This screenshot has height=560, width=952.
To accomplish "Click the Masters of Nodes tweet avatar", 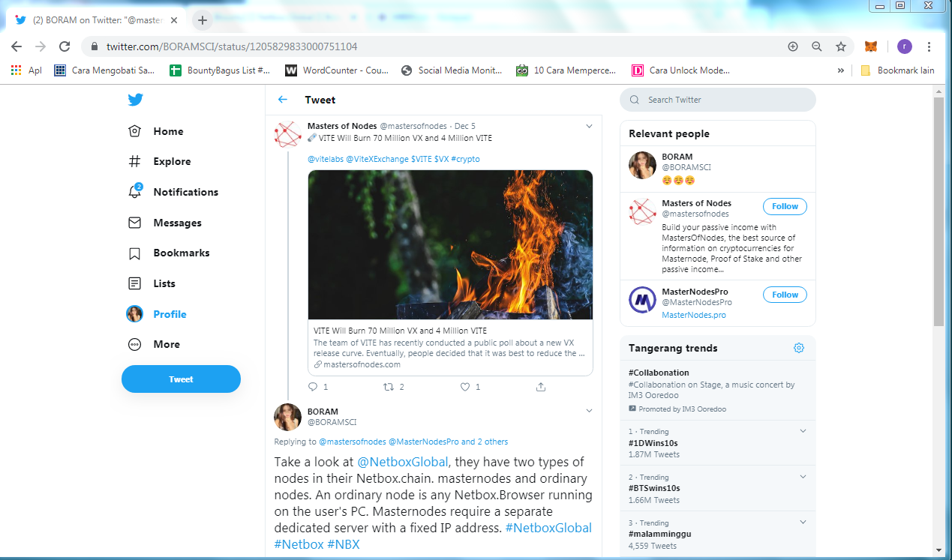I will (287, 134).
